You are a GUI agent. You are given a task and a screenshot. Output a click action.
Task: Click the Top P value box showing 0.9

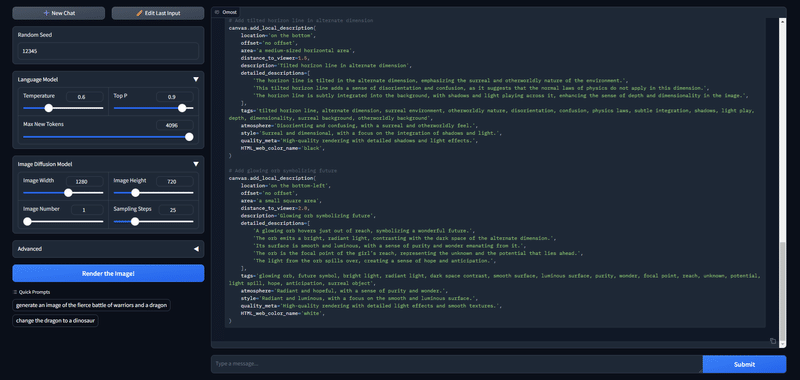tap(174, 96)
